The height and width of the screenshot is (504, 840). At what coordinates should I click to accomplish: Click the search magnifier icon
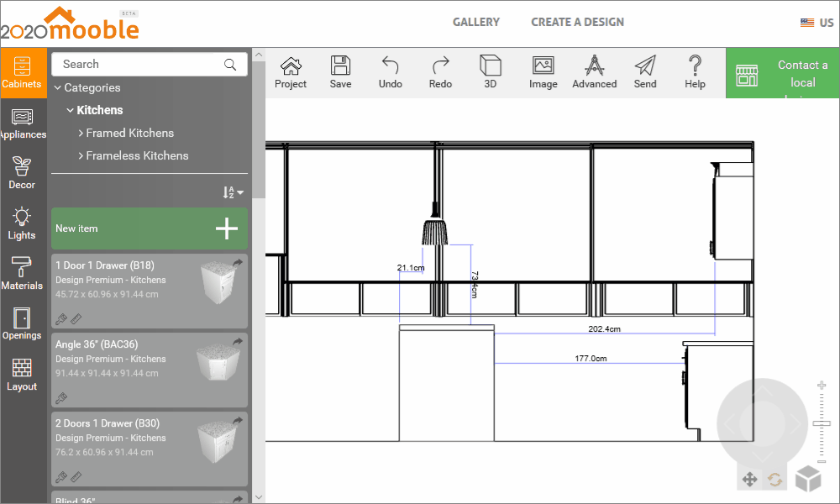tap(230, 65)
